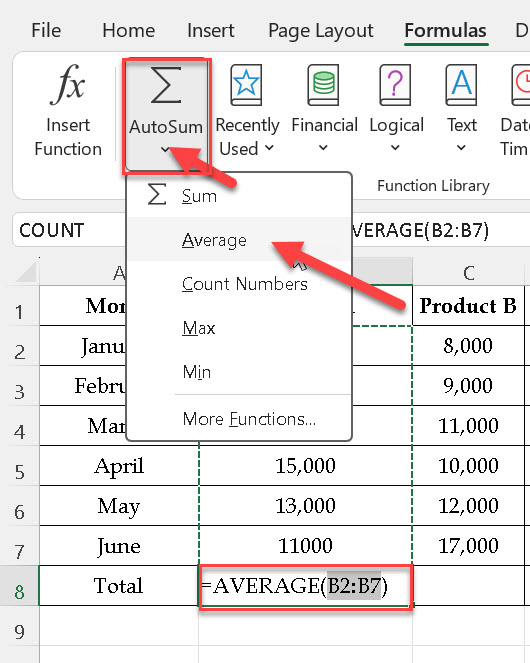
Task: Switch to the Insert tab
Action: coord(211,30)
